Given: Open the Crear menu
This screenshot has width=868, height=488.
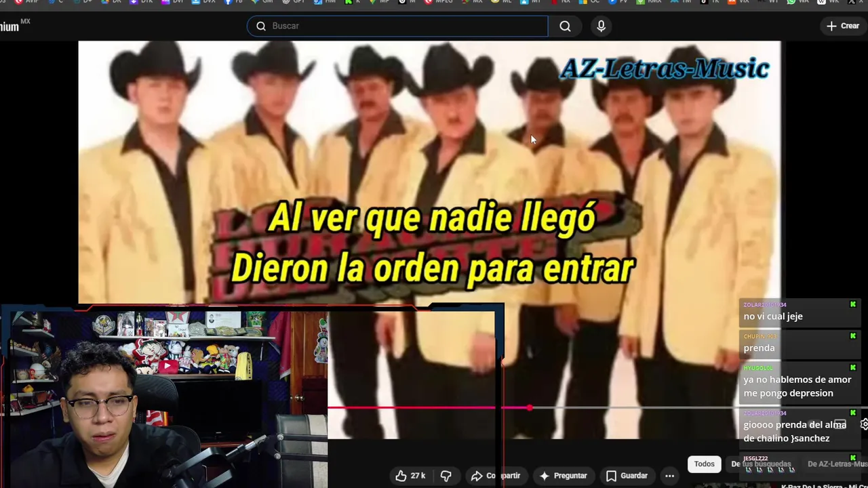Looking at the screenshot, I should pyautogui.click(x=842, y=26).
